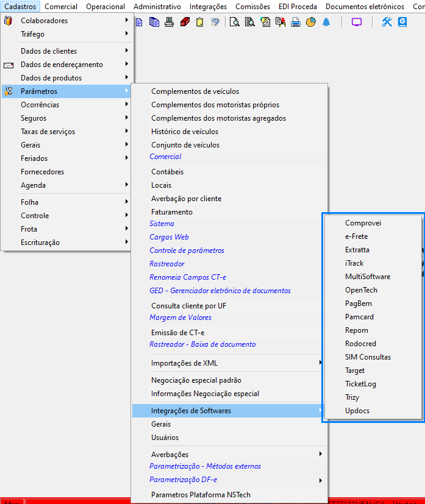Choose Histórico de veículos
The height and width of the screenshot is (504, 425).
229,132
